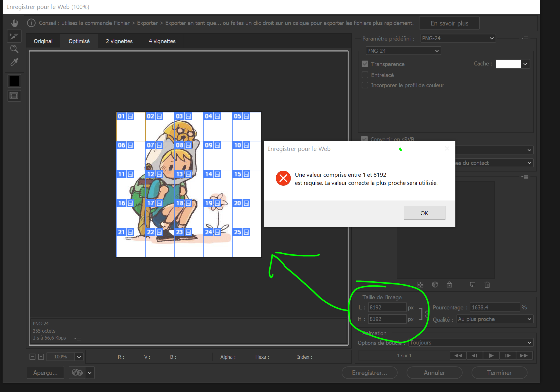
Task: Select the L width field showing 8192
Action: coord(387,307)
